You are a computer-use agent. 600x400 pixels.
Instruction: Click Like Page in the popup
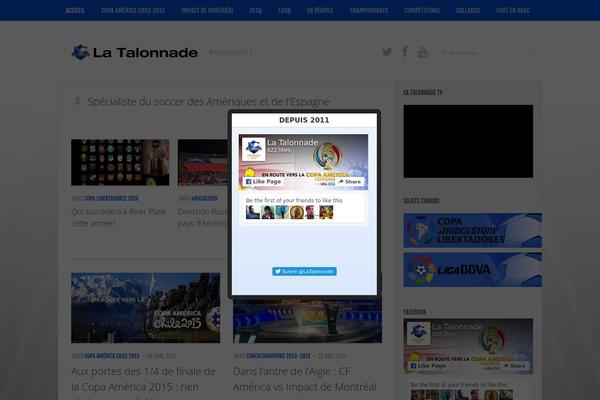tap(264, 181)
